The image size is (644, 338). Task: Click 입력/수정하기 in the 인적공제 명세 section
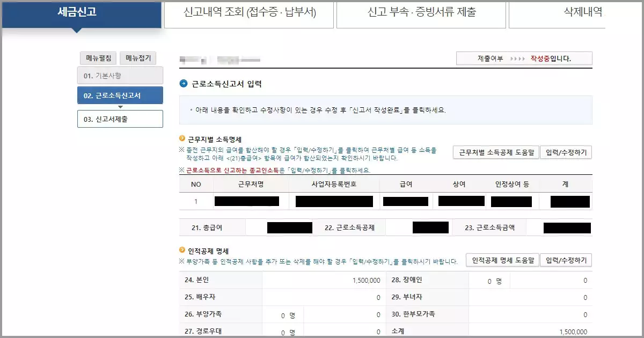pos(566,260)
